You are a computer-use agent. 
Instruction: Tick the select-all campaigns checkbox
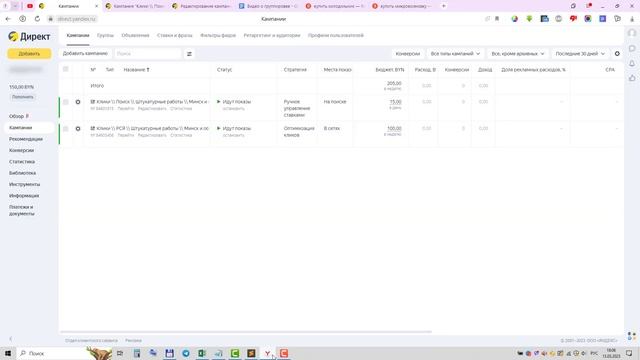click(x=66, y=69)
